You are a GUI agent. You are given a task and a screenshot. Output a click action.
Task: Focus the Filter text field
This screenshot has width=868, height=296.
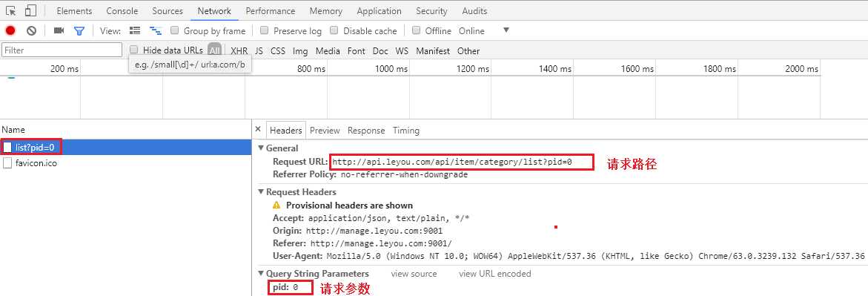(x=62, y=50)
